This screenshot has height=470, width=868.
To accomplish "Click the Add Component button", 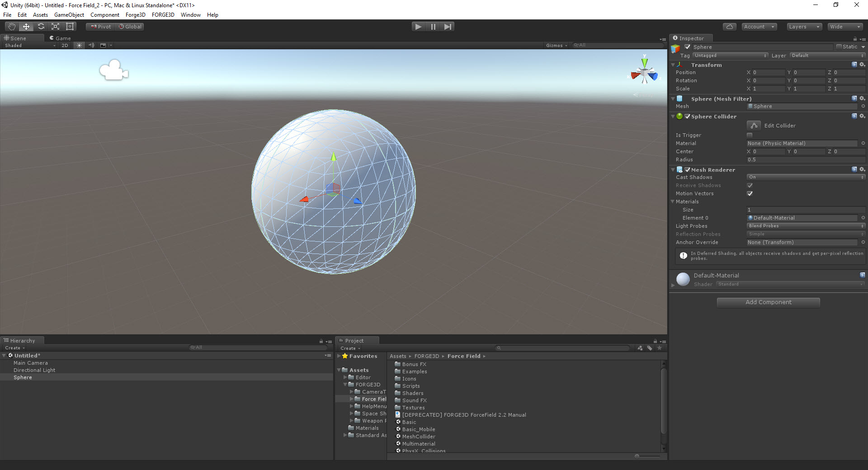I will pos(769,302).
